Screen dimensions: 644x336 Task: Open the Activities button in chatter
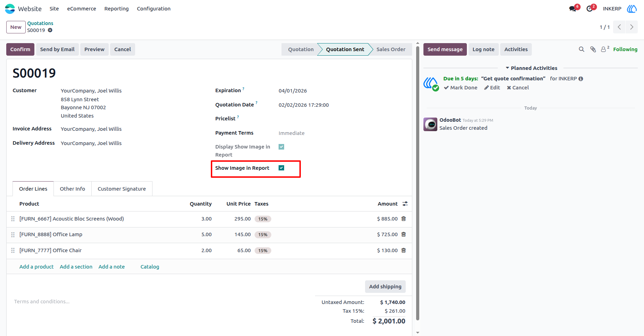click(516, 49)
